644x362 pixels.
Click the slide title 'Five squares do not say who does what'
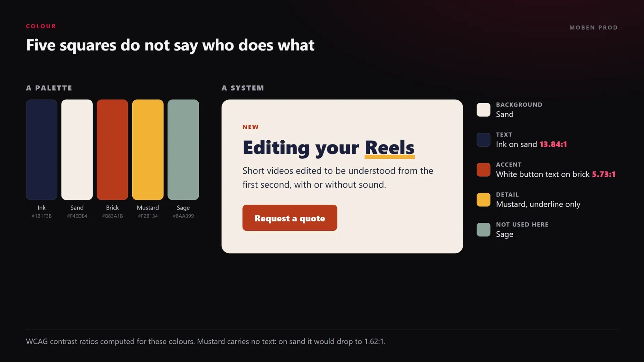tap(170, 45)
